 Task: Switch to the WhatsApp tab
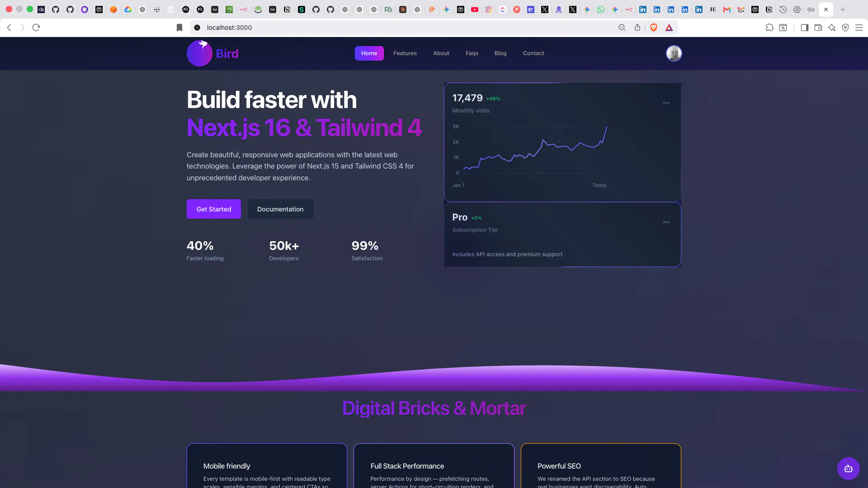pos(601,9)
